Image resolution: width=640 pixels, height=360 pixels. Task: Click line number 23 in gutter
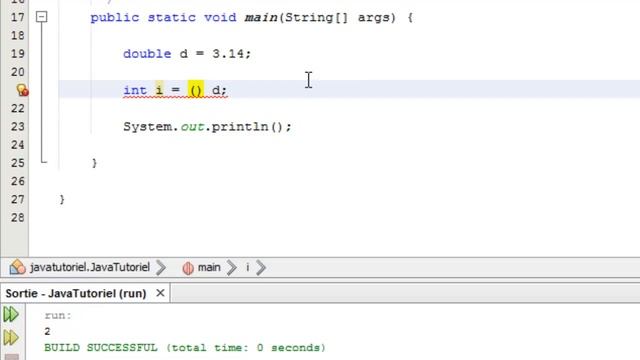click(18, 127)
